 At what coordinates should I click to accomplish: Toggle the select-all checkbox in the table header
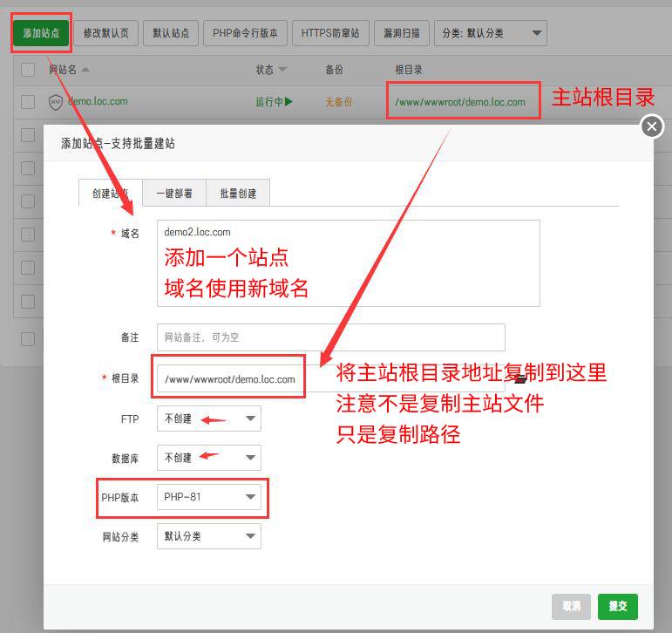click(28, 69)
